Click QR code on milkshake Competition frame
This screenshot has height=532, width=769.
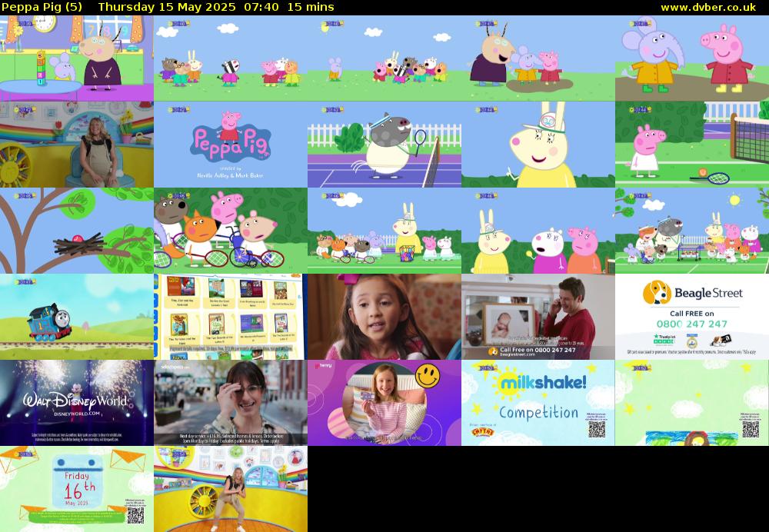(597, 430)
